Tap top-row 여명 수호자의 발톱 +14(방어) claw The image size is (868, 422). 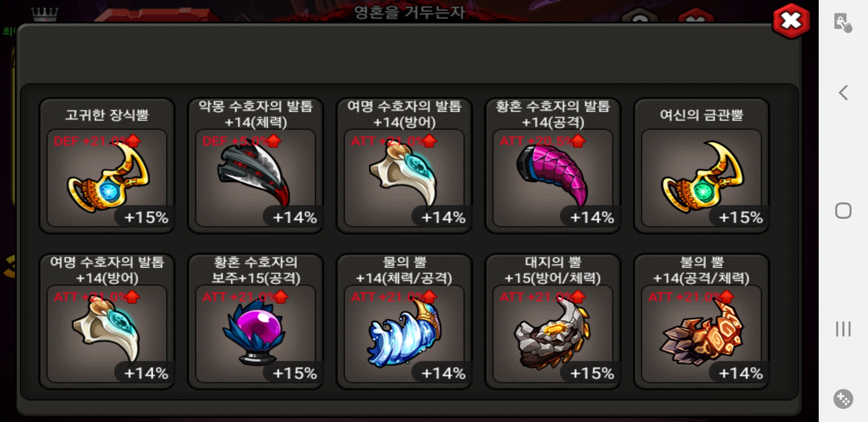[404, 166]
